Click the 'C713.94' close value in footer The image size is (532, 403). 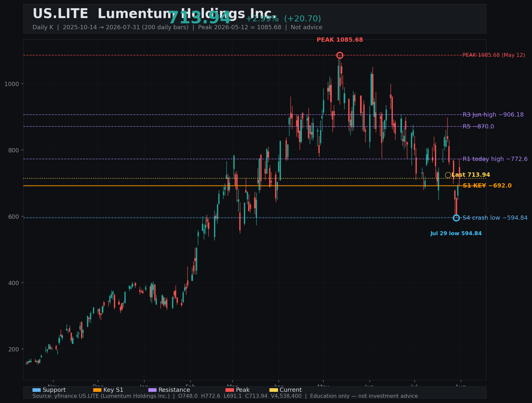click(256, 396)
